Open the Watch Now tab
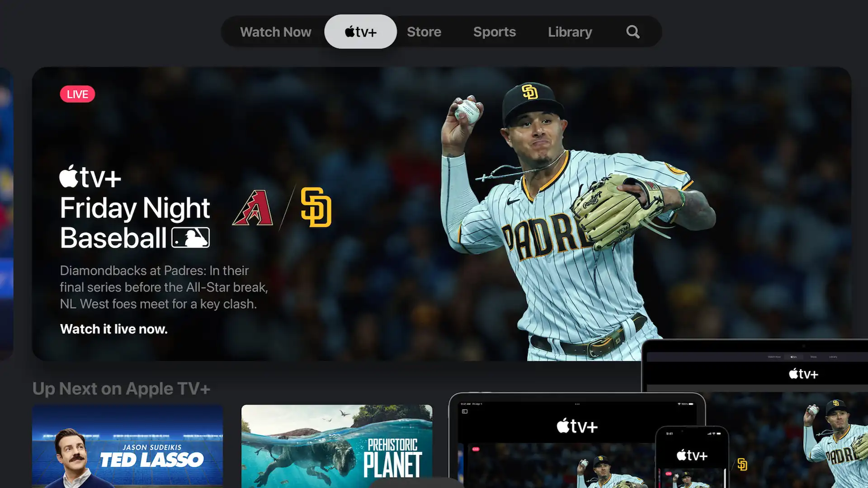Viewport: 868px width, 488px height. point(275,32)
